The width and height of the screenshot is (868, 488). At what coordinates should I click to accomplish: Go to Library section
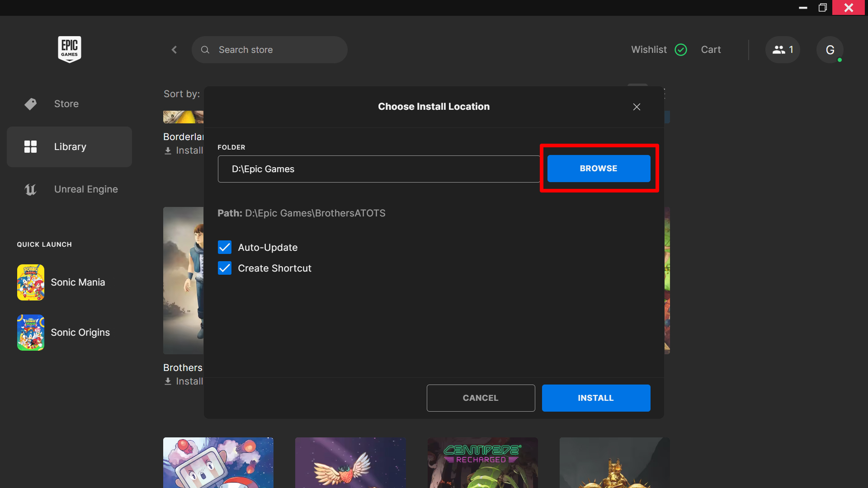tap(70, 147)
